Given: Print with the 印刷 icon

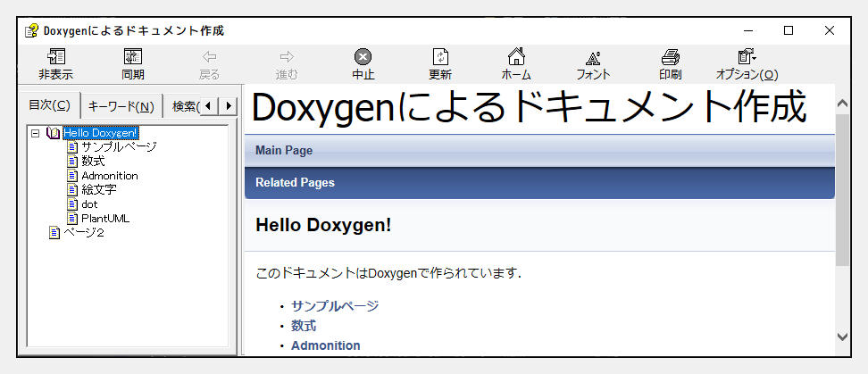Looking at the screenshot, I should 670,56.
